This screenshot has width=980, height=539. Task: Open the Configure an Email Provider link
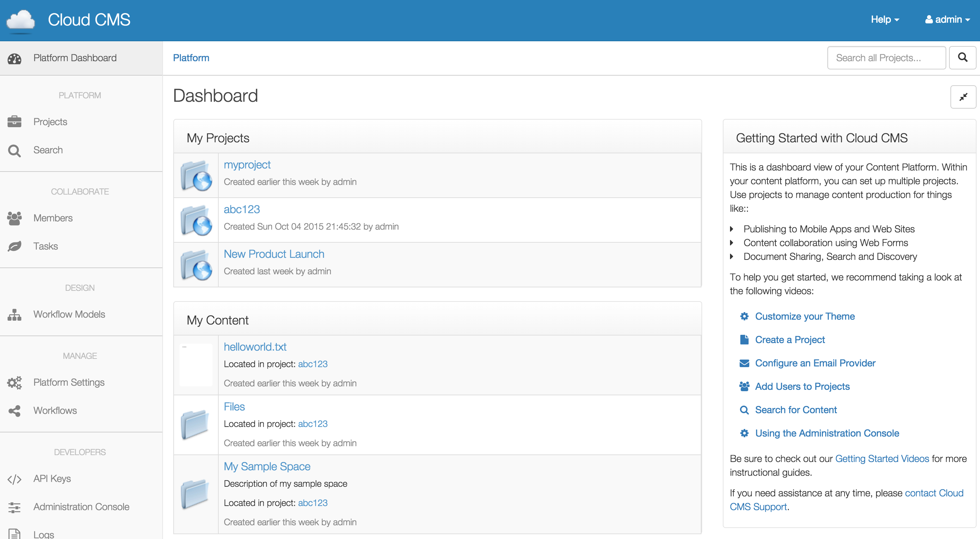(x=815, y=363)
